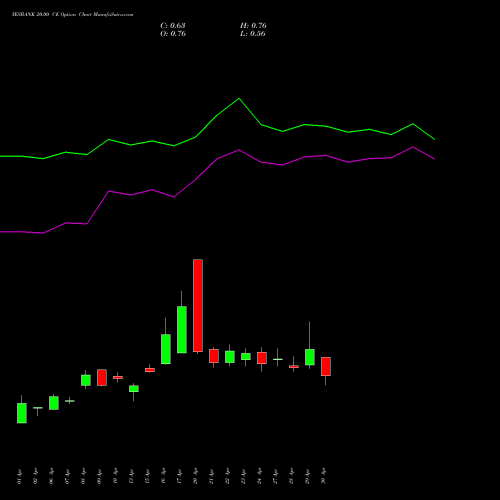
Task: Click the 13 Apr date label
Action: tap(131, 476)
